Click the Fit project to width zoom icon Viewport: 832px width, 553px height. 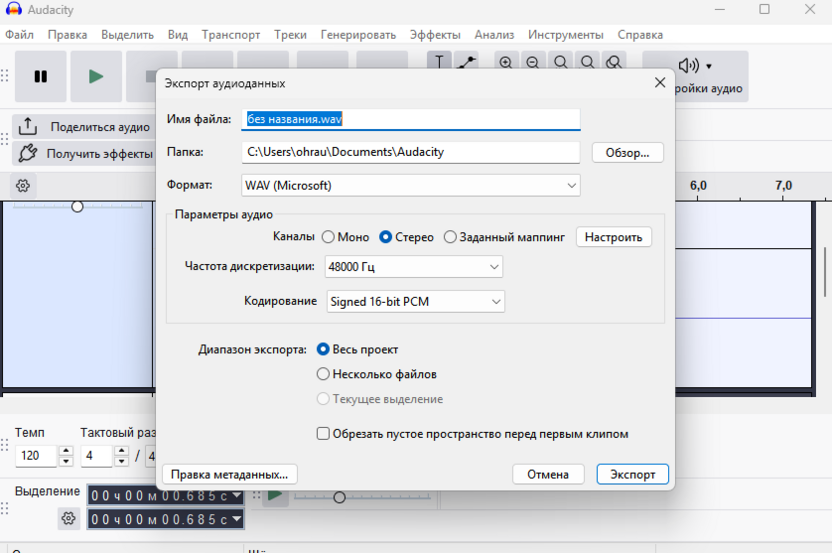(587, 62)
